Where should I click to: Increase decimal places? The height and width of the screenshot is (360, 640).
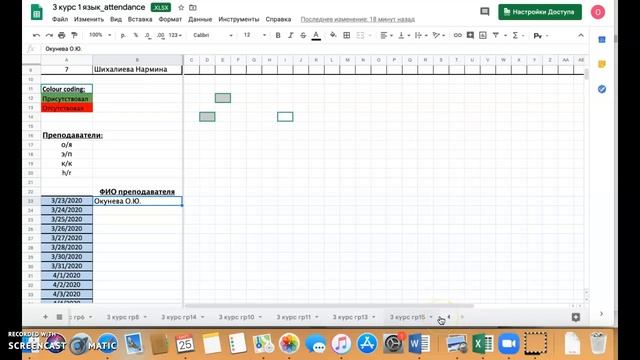(161, 36)
